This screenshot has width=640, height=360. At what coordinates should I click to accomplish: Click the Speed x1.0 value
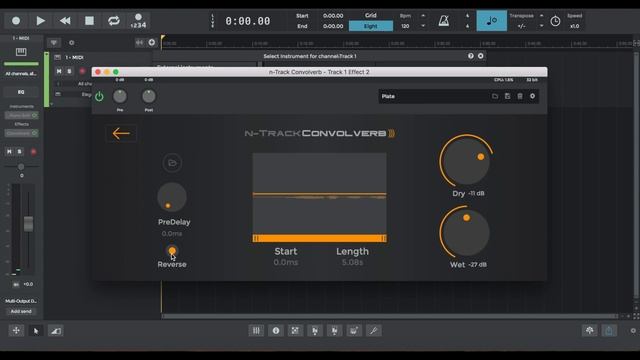(574, 26)
